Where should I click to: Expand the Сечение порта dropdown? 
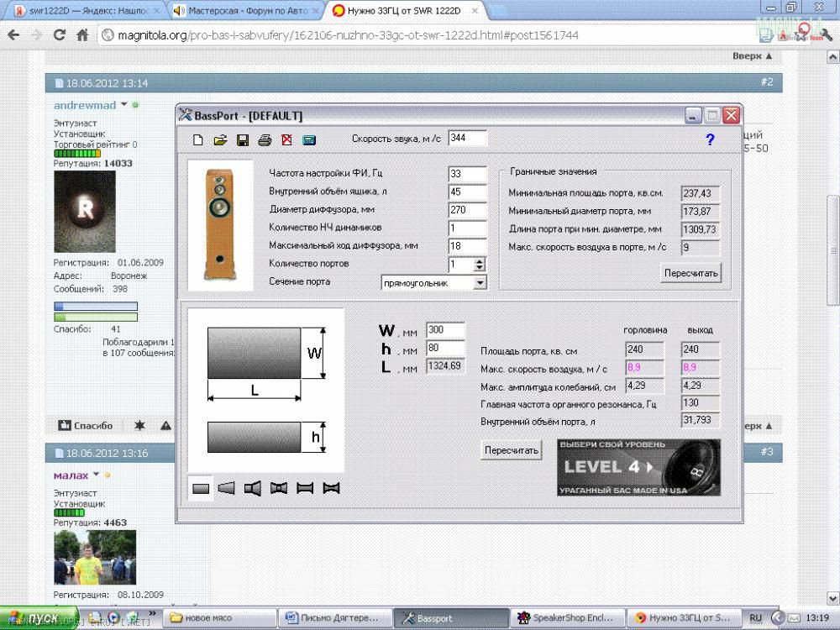(x=480, y=283)
